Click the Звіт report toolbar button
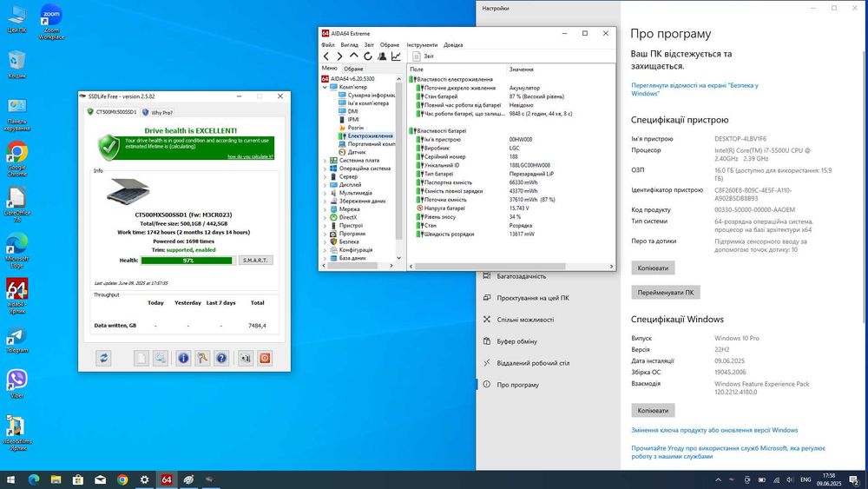 pos(424,56)
